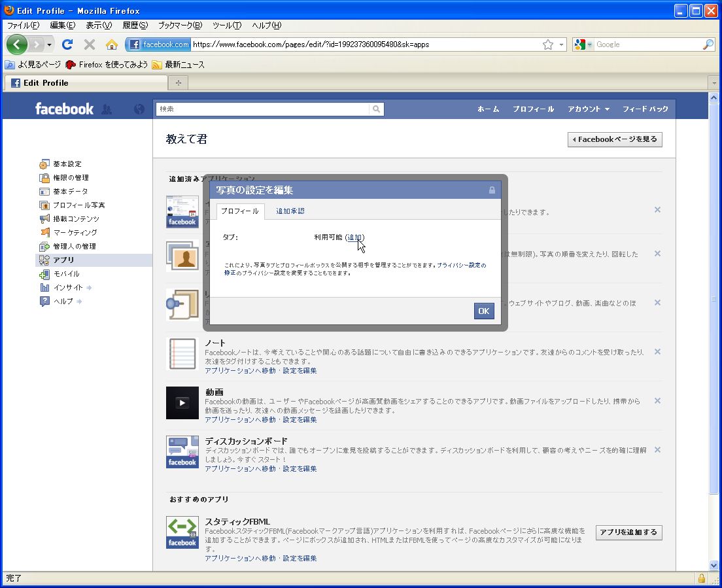Click the search magnifier in Google box
The image size is (722, 588).
click(708, 44)
